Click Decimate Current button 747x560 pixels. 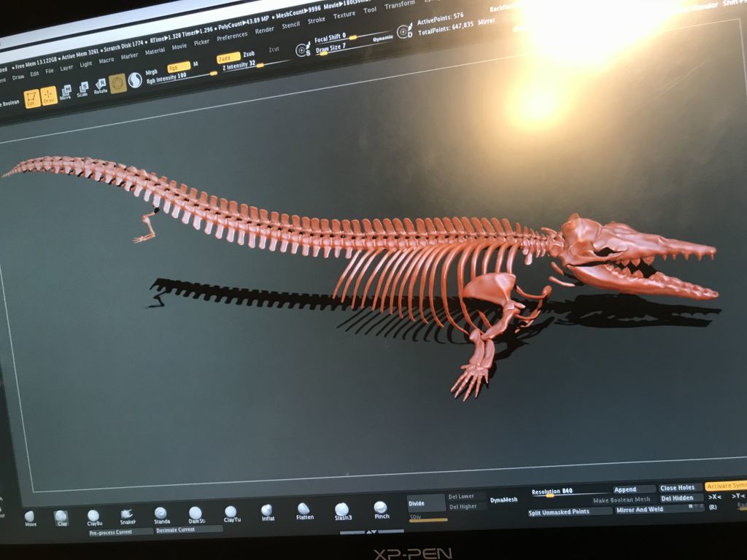coord(189,529)
